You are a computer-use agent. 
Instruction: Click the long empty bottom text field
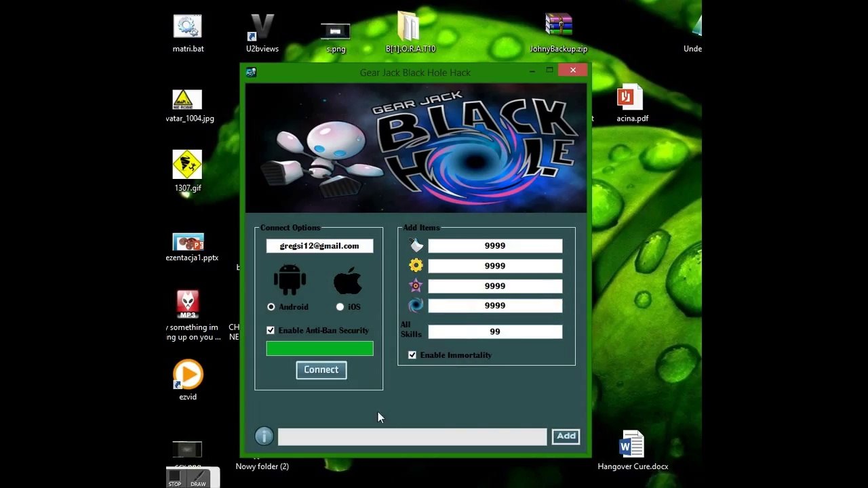[412, 436]
